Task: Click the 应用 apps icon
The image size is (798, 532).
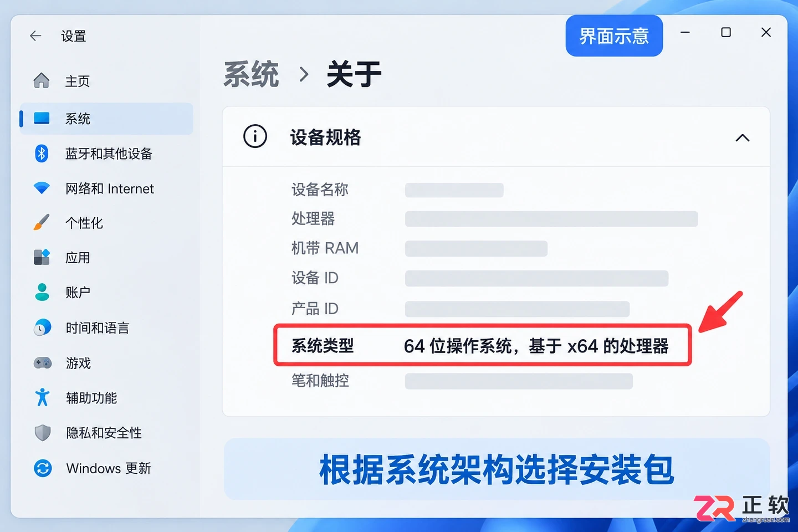Action: click(42, 257)
